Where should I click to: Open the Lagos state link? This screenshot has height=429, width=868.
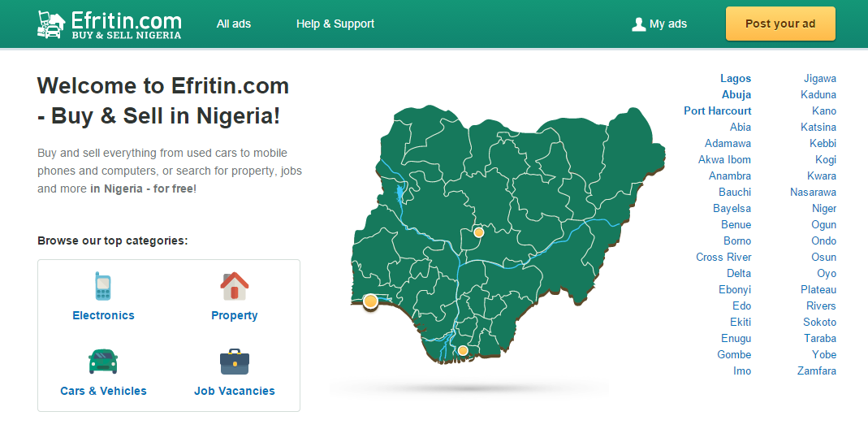[x=736, y=79]
